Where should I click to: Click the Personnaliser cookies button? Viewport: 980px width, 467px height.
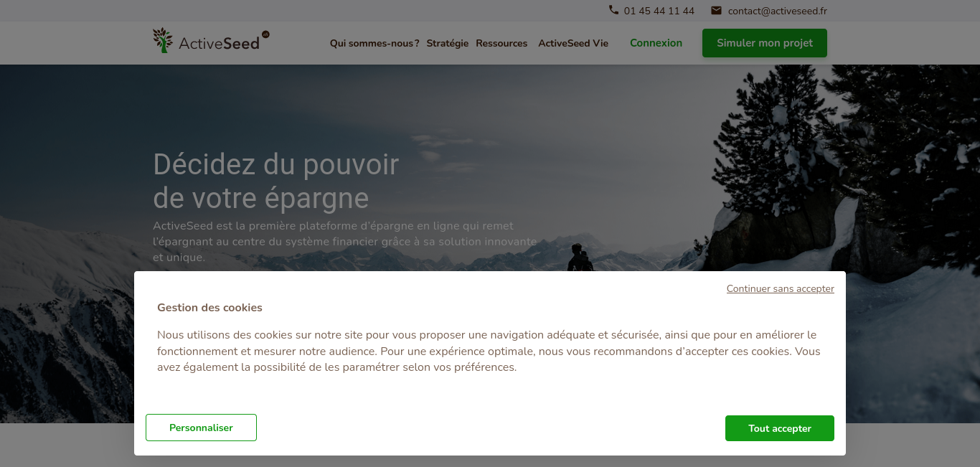click(201, 428)
